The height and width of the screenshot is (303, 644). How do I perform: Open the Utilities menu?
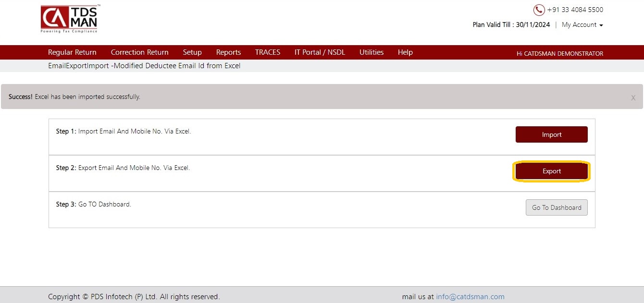(x=372, y=52)
